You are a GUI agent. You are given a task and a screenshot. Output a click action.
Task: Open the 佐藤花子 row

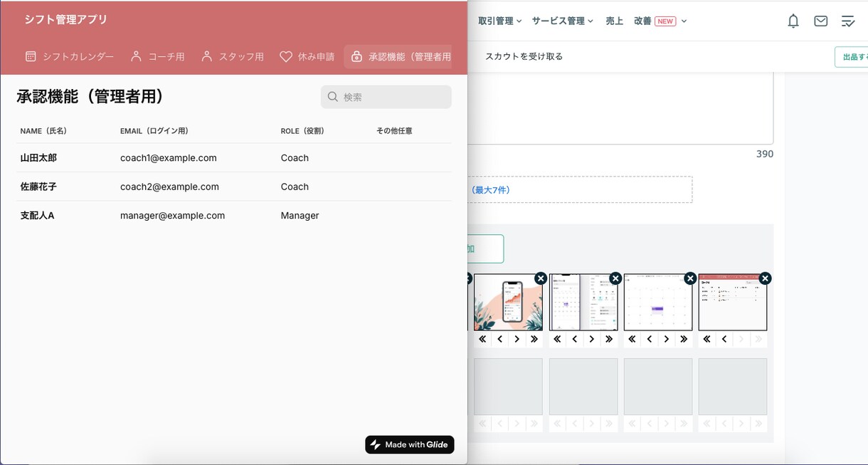(x=234, y=187)
